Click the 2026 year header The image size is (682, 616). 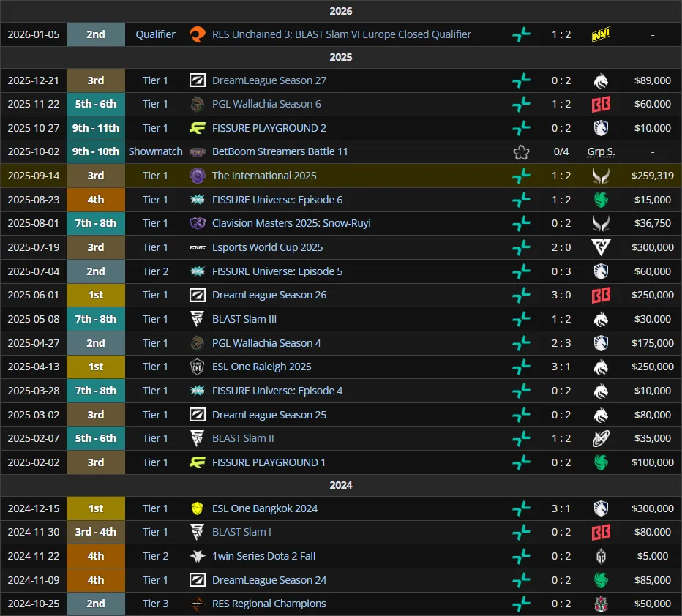[341, 11]
